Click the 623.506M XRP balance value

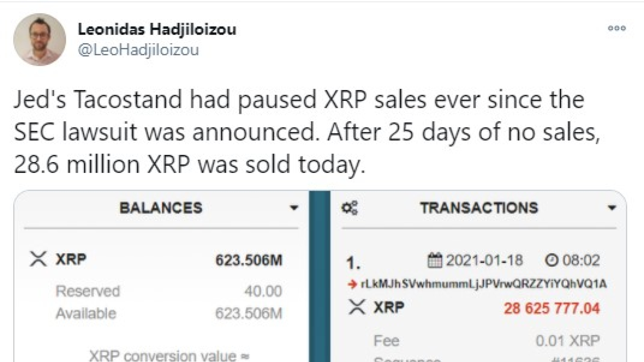(249, 260)
